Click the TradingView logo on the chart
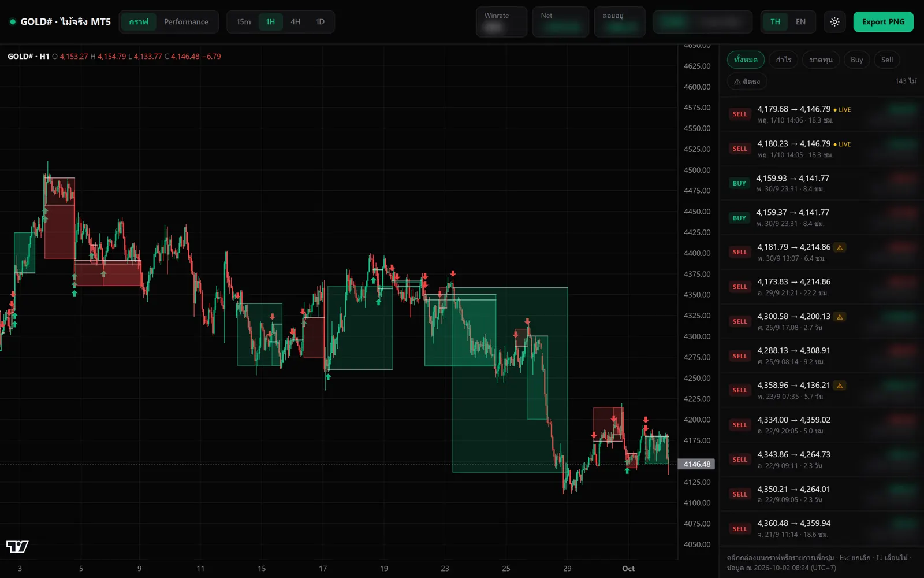924x578 pixels. (x=17, y=546)
